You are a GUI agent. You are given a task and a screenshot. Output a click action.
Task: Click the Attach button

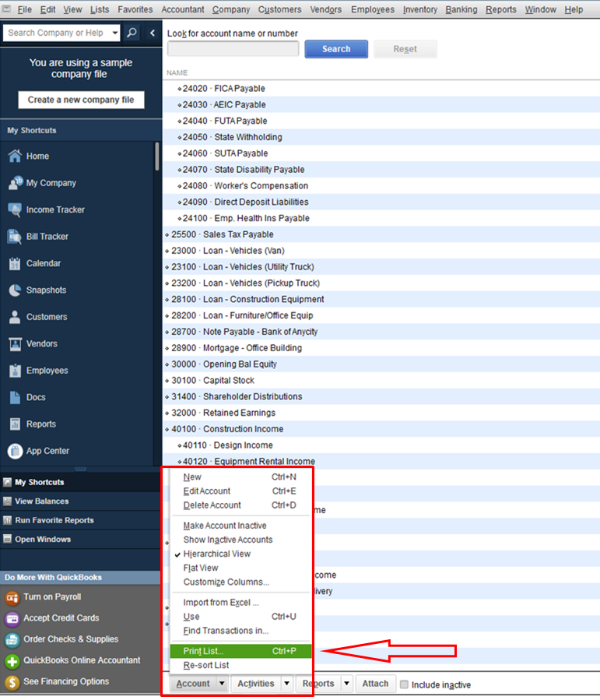click(x=375, y=684)
